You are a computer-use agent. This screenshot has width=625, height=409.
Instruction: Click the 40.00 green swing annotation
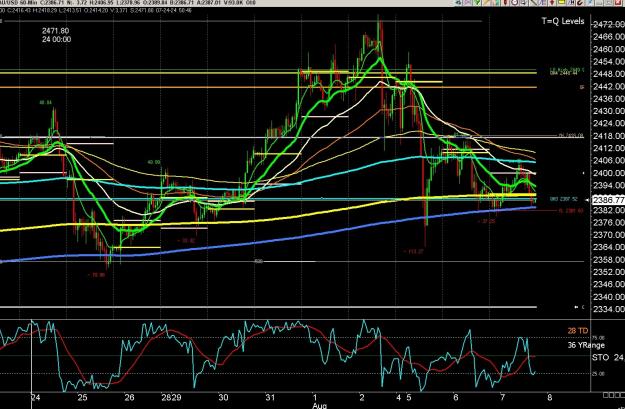[x=154, y=162]
